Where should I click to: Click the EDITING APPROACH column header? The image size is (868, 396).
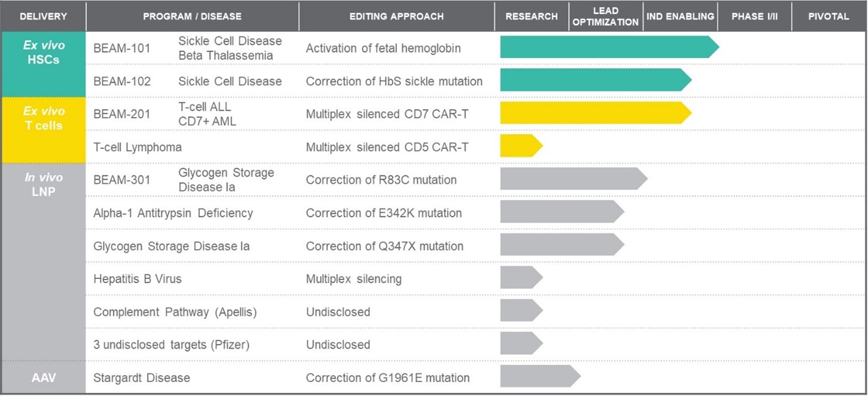coord(396,17)
